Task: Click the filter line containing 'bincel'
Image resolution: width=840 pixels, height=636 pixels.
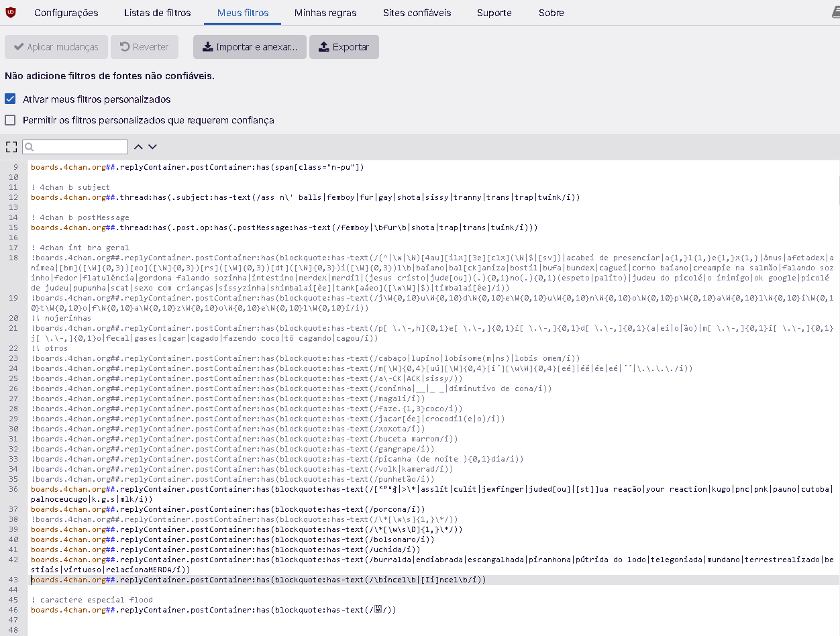Action: [258, 580]
